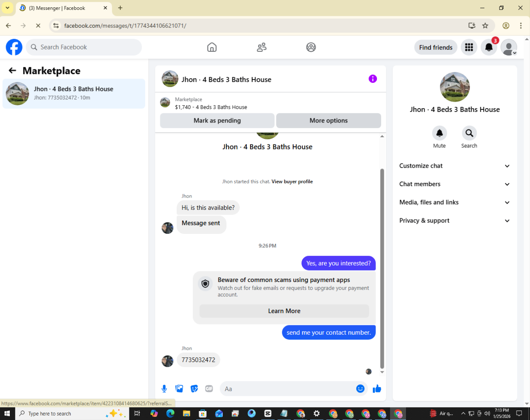This screenshot has height=420, width=530.
Task: Expand the Privacy & support section
Action: pos(455,221)
